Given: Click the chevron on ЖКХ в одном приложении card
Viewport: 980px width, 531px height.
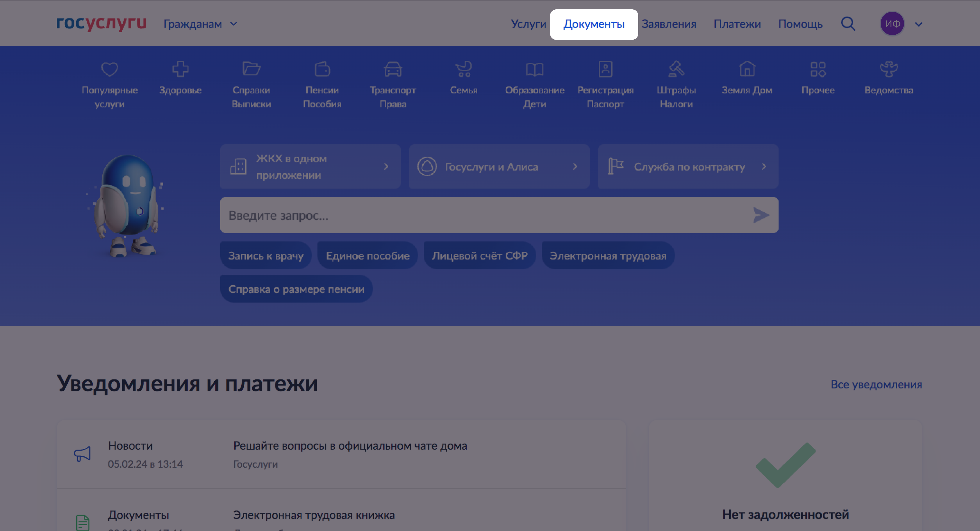Looking at the screenshot, I should [386, 166].
